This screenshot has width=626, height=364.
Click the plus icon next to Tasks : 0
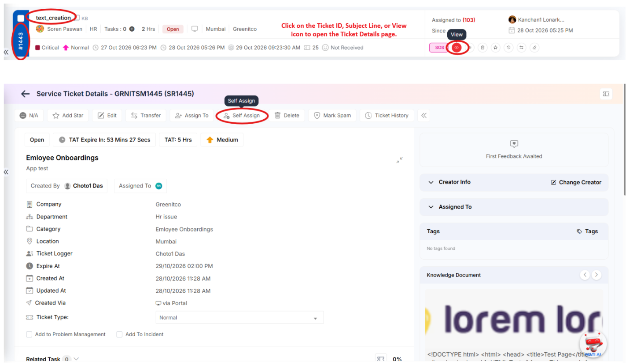click(132, 29)
